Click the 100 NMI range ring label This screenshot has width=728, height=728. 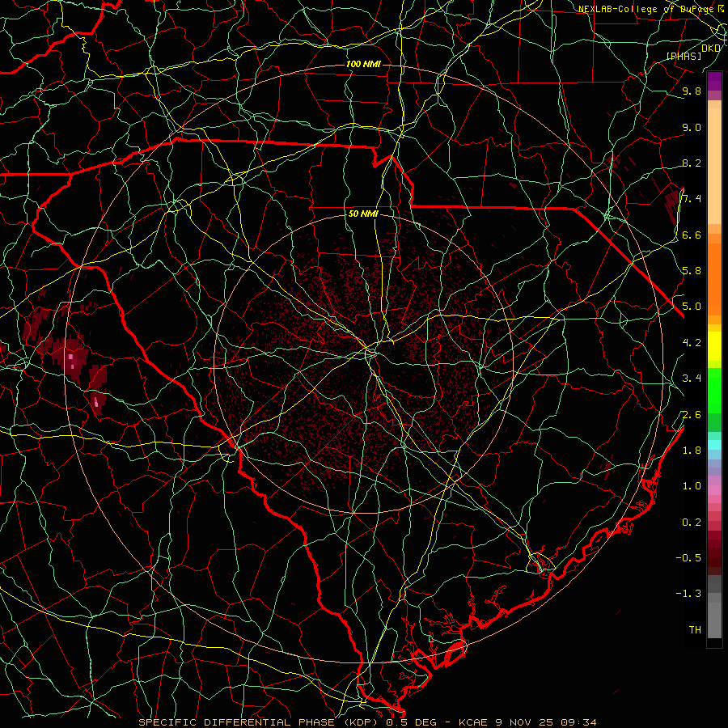point(363,64)
